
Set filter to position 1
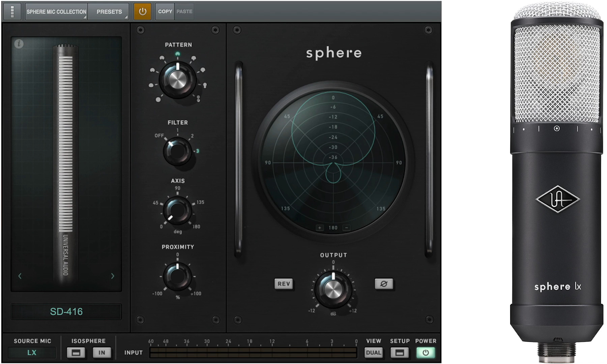178,130
